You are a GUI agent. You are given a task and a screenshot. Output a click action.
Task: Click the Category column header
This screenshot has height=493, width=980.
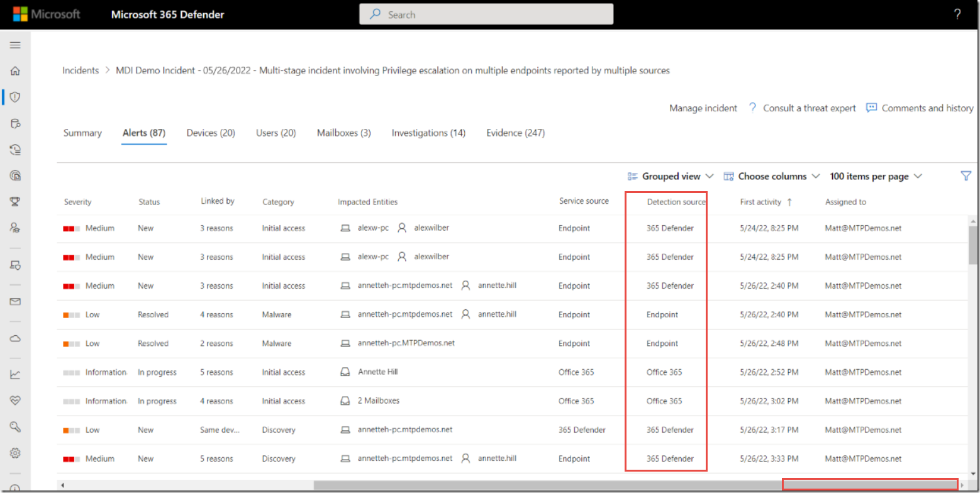click(278, 202)
